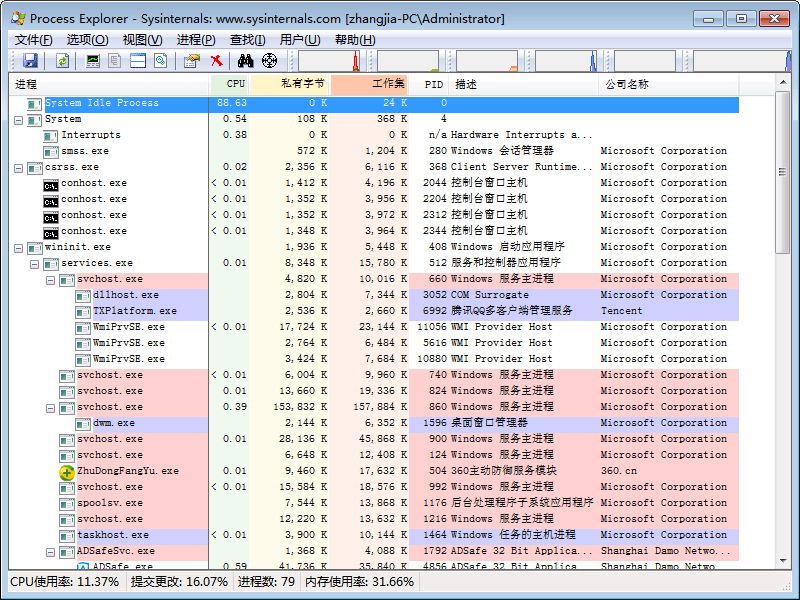Open the 选项(O) menu

pos(87,40)
